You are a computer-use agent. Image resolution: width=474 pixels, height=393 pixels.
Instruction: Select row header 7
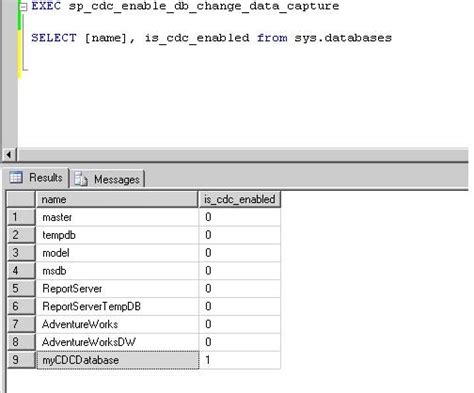click(x=21, y=324)
